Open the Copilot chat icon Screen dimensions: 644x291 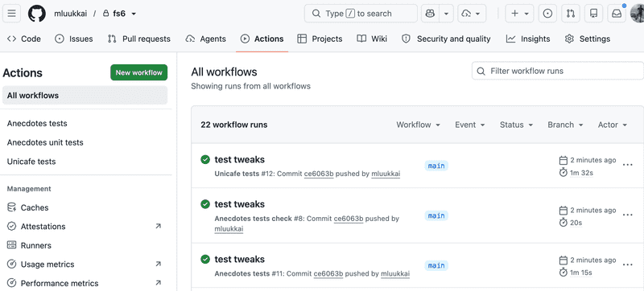(430, 14)
